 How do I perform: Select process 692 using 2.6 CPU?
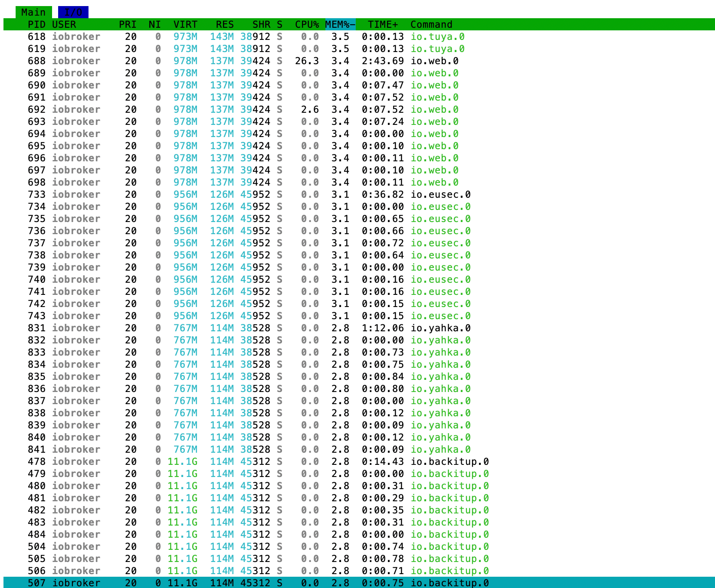[x=359, y=109]
